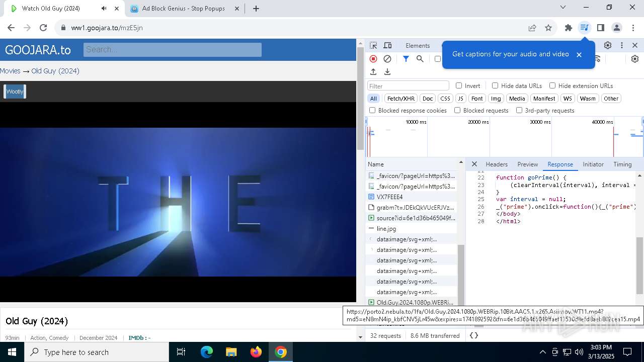Select the grabm?t=JDEkQkVUcERJVz request
644x362 pixels.
[x=411, y=208]
